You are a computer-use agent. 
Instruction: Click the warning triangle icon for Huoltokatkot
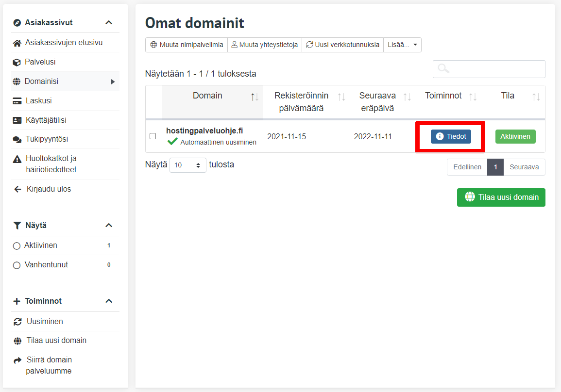coord(17,159)
